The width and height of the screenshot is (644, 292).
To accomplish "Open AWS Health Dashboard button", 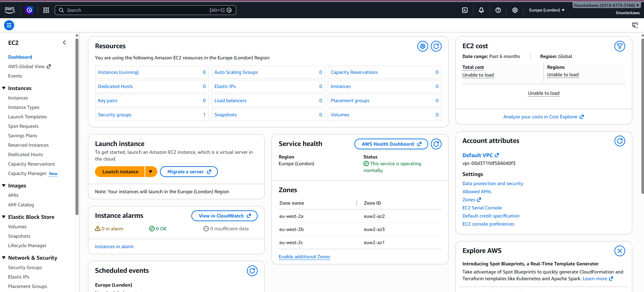I will [x=391, y=144].
